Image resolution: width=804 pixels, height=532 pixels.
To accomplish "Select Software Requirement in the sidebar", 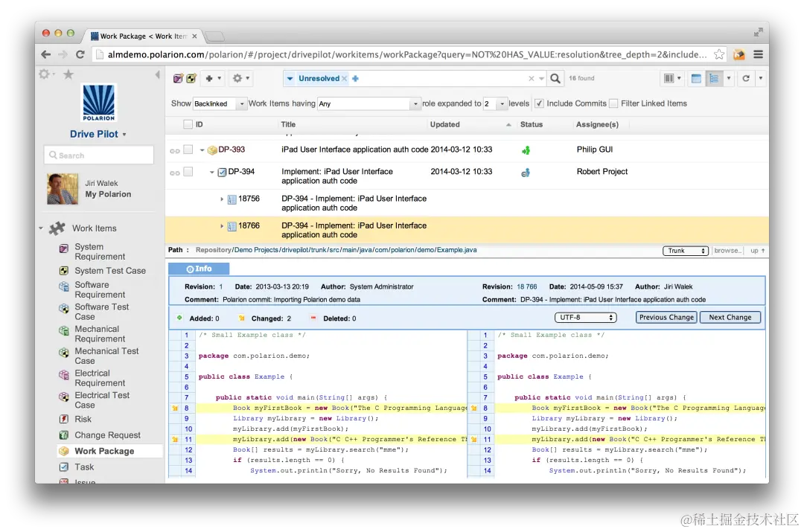I will coord(100,289).
